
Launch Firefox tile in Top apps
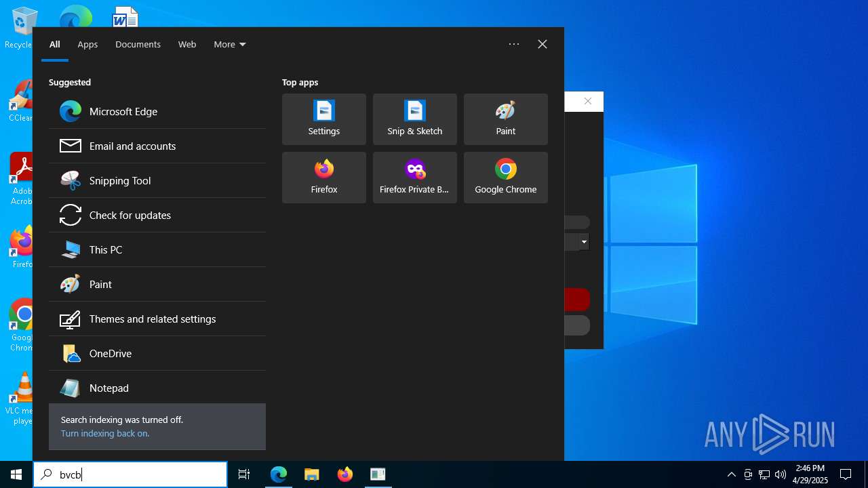(x=324, y=178)
